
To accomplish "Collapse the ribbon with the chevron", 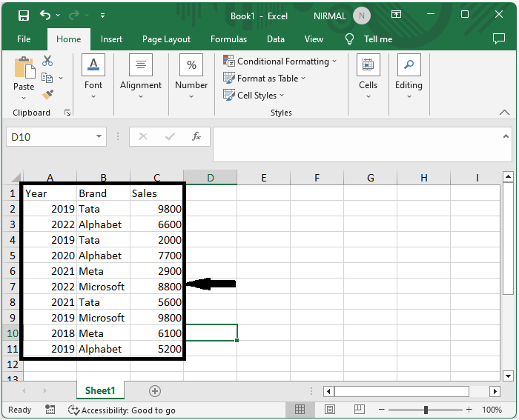I will pos(504,113).
